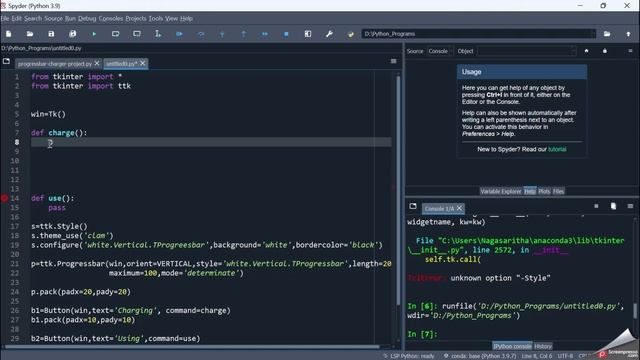Open working directory path dropdown
Viewport: 640px width, 360px height.
pyautogui.click(x=593, y=34)
